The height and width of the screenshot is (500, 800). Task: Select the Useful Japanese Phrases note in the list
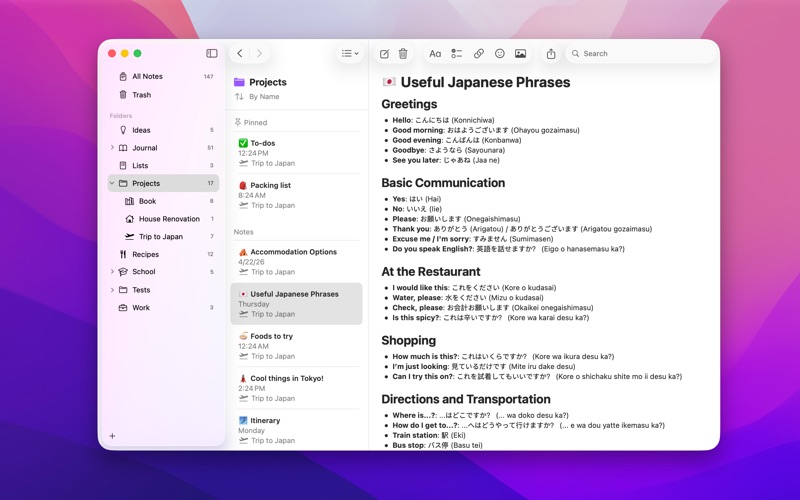pos(296,304)
